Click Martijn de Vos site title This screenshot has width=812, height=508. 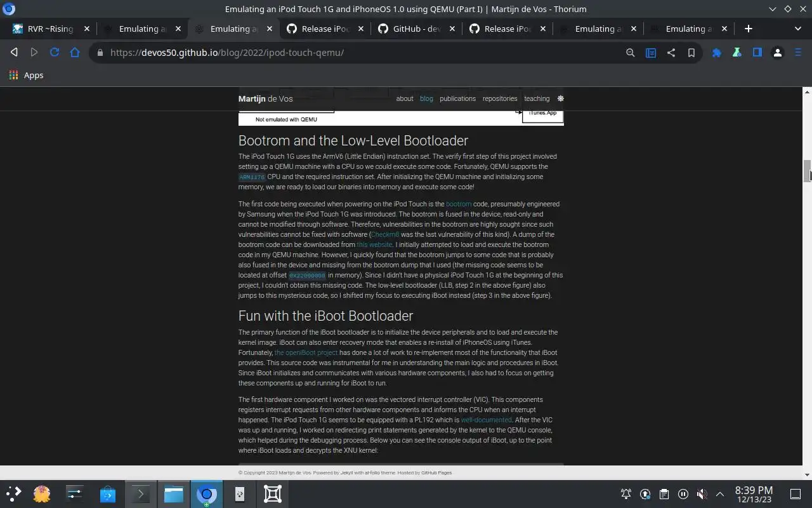265,98
